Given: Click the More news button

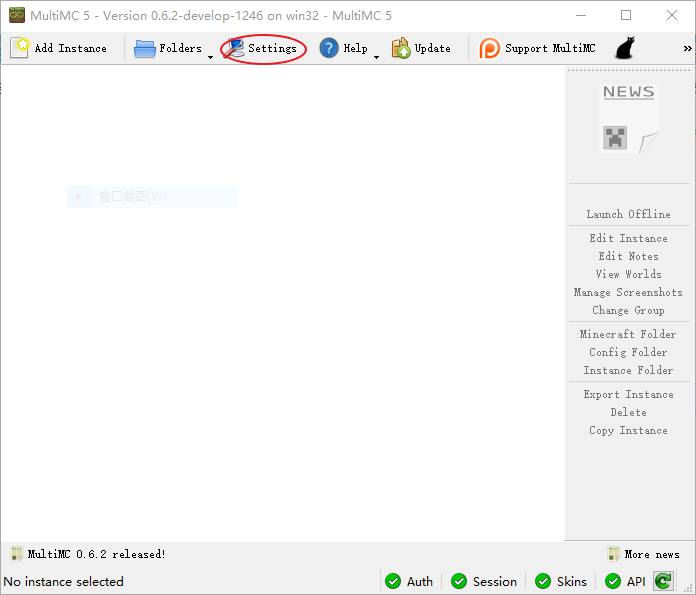Looking at the screenshot, I should [x=644, y=554].
